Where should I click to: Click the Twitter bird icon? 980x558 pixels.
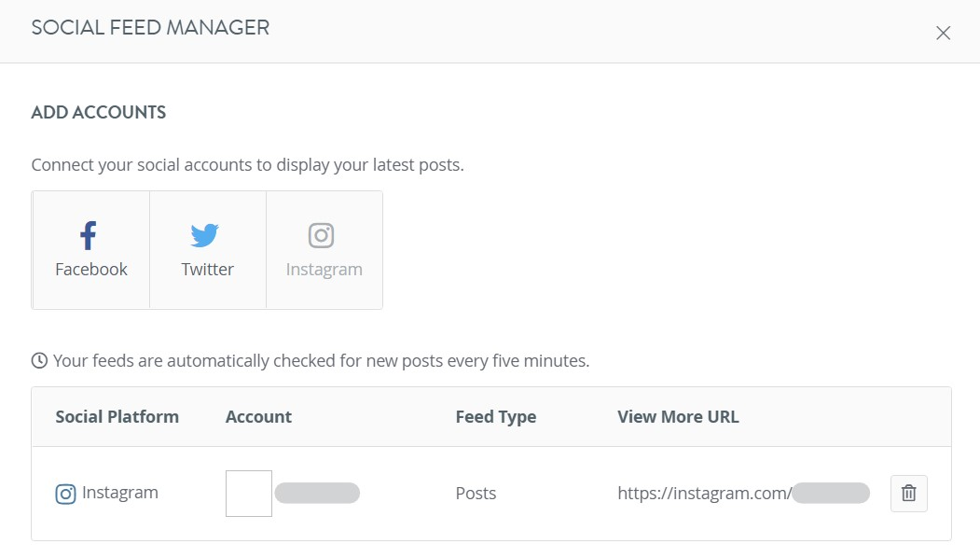pos(206,234)
